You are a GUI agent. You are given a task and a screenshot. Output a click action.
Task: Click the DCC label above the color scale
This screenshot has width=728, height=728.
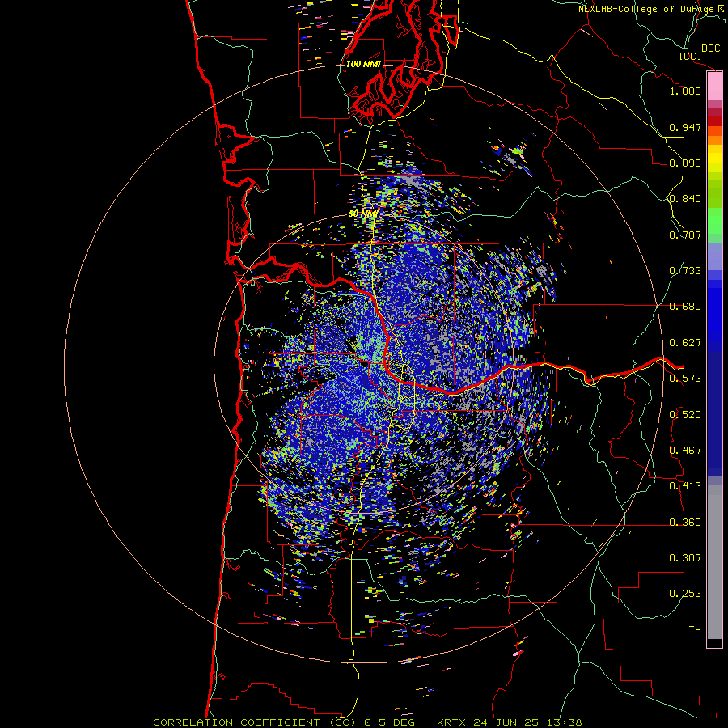pos(710,49)
